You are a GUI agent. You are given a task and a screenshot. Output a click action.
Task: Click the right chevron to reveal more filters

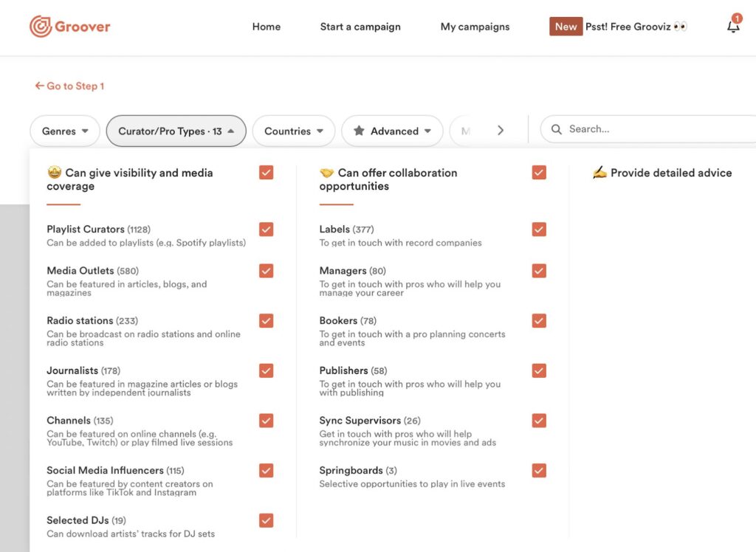tap(501, 129)
